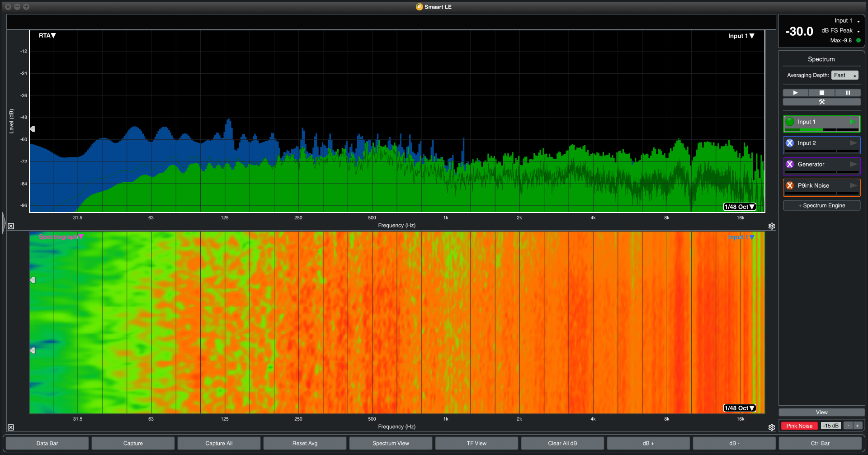Toggle the Ctrl Bar button
This screenshot has width=868, height=455.
[820, 443]
